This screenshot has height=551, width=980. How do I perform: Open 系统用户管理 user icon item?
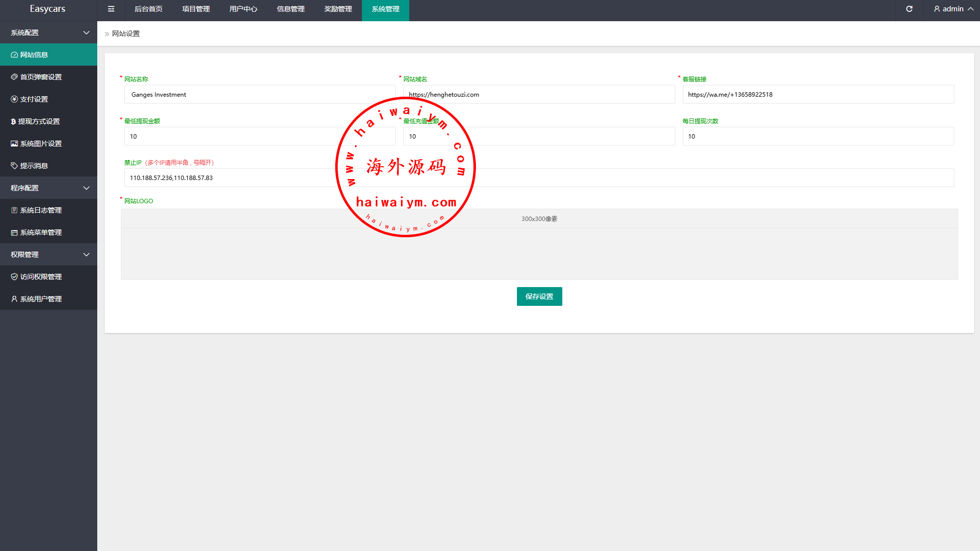point(41,299)
